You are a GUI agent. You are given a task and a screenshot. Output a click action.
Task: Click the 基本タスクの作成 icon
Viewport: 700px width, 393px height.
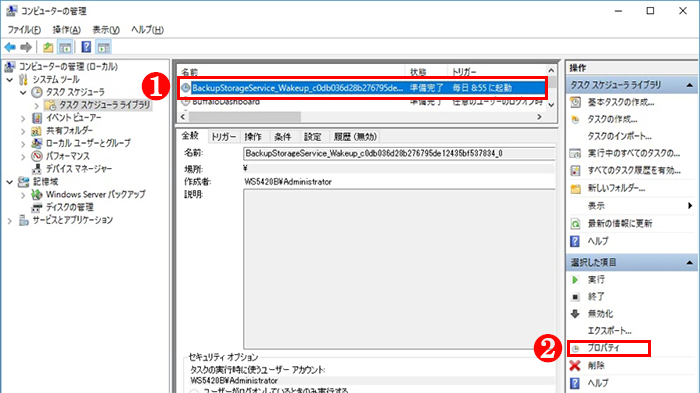575,102
